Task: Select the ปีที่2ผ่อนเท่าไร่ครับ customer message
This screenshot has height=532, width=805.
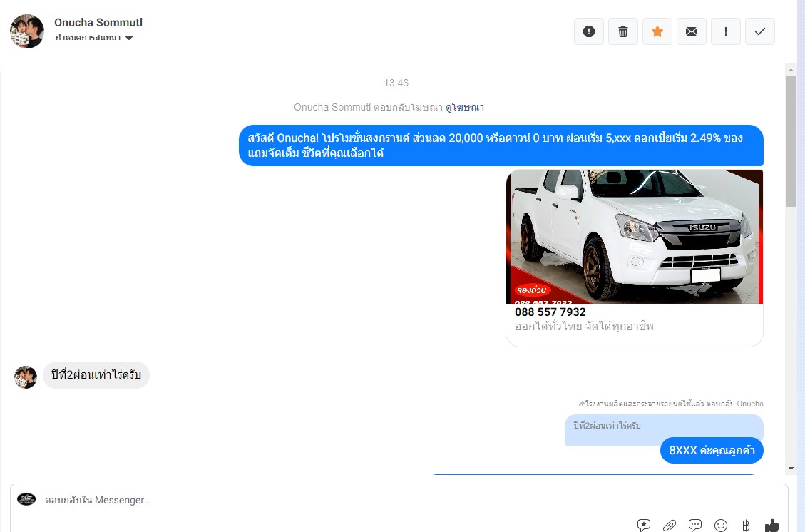Action: (96, 375)
